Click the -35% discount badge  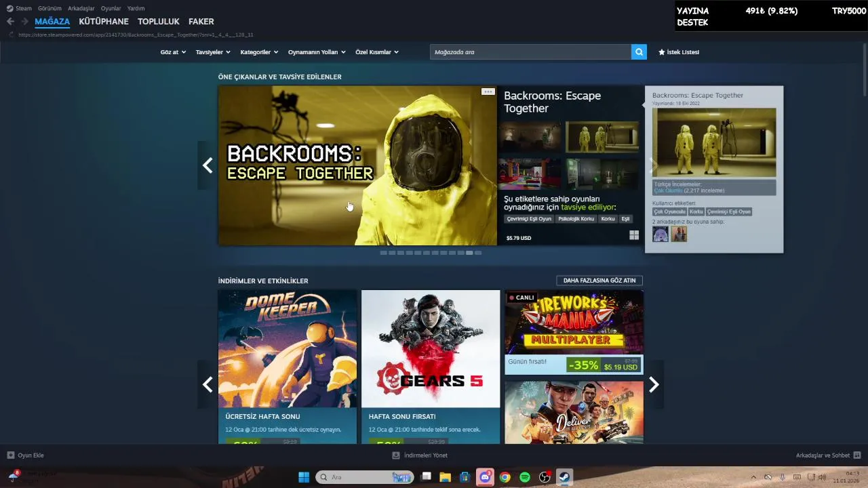point(583,365)
